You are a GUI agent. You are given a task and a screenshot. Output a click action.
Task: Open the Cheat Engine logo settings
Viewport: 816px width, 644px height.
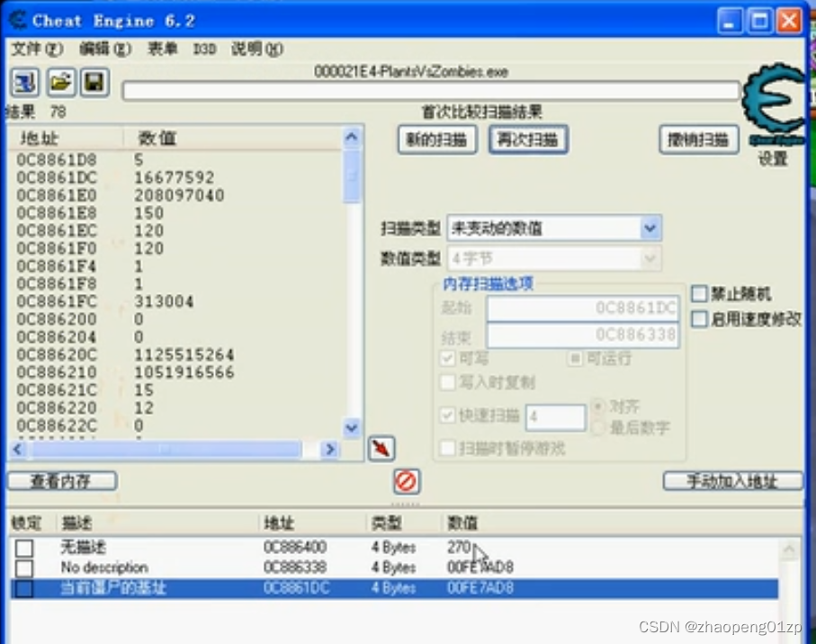coord(774,104)
